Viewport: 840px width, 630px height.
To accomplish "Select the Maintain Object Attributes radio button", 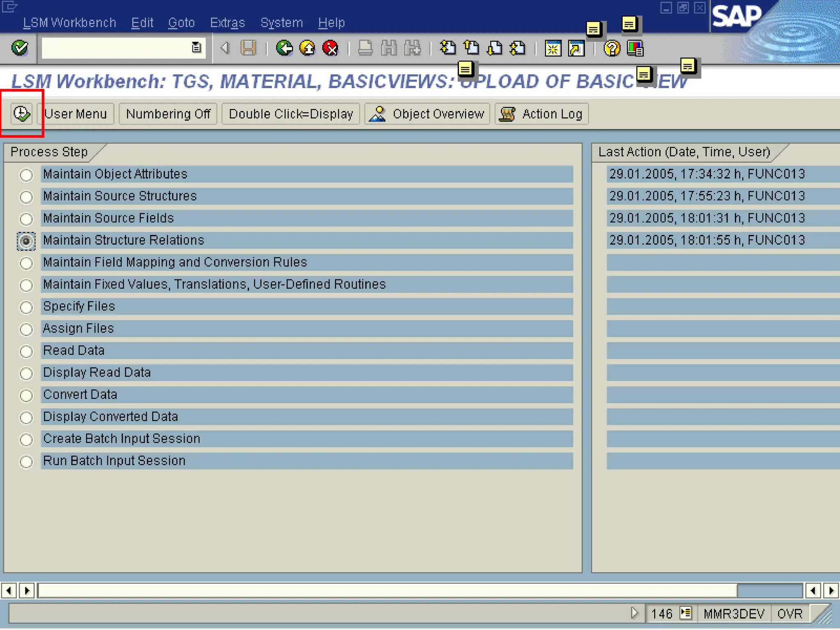I will (x=26, y=175).
